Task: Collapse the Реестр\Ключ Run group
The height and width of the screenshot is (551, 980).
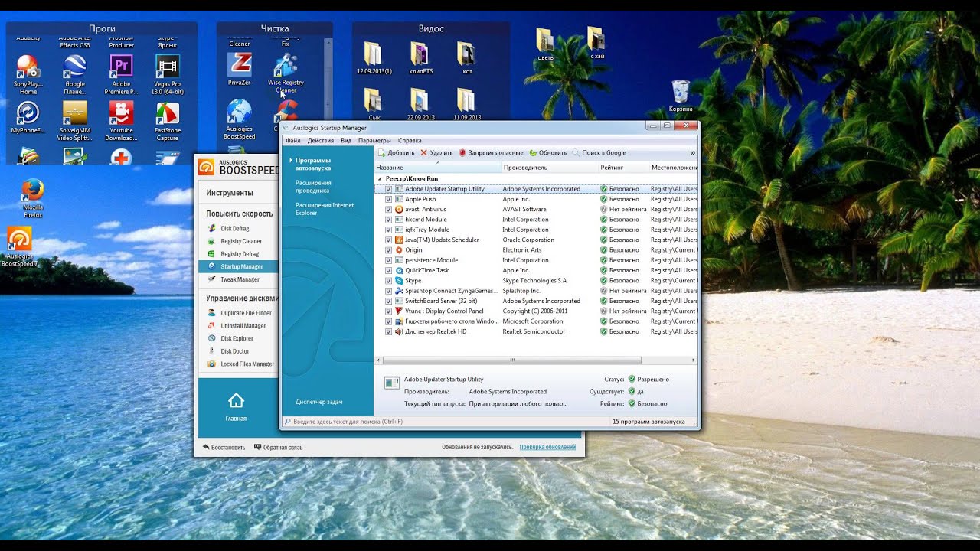Action: (x=381, y=178)
